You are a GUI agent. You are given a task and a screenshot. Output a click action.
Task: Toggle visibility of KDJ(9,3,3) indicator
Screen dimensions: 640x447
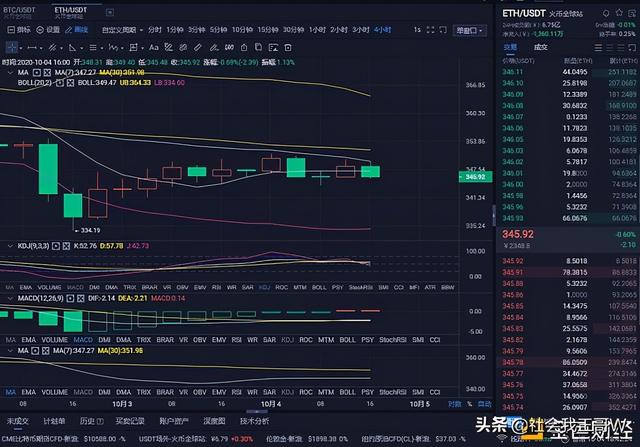[56, 246]
